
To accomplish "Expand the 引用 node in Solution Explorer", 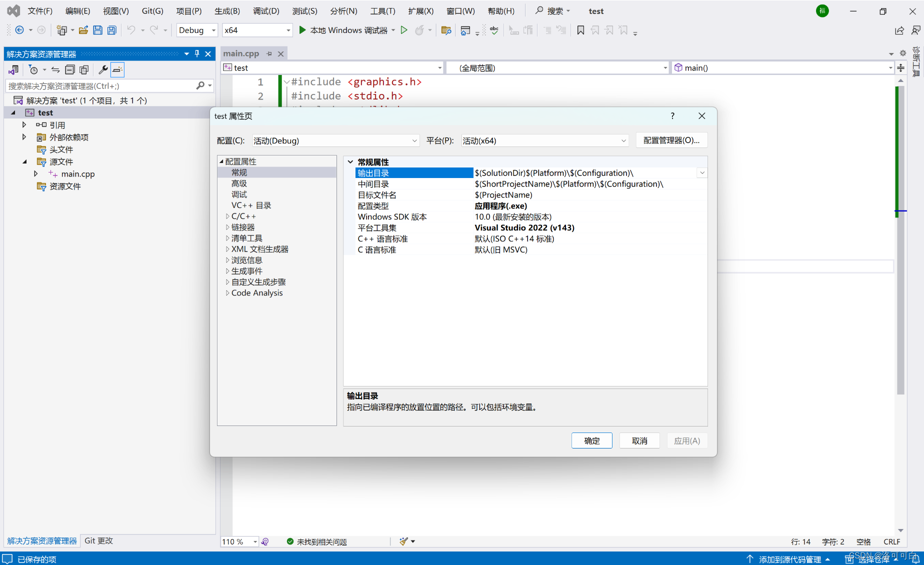I will 24,124.
